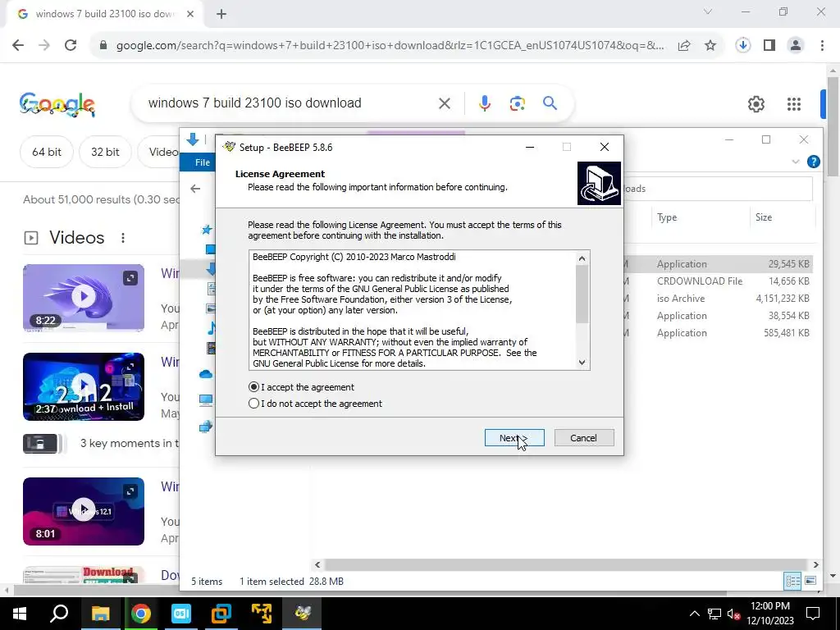Click the Google logo
The height and width of the screenshot is (630, 840).
pyautogui.click(x=57, y=104)
